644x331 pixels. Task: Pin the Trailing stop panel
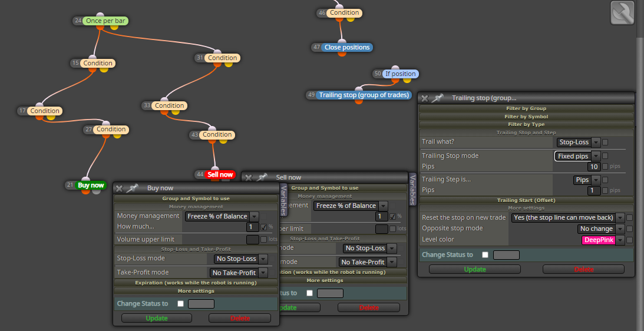(438, 98)
